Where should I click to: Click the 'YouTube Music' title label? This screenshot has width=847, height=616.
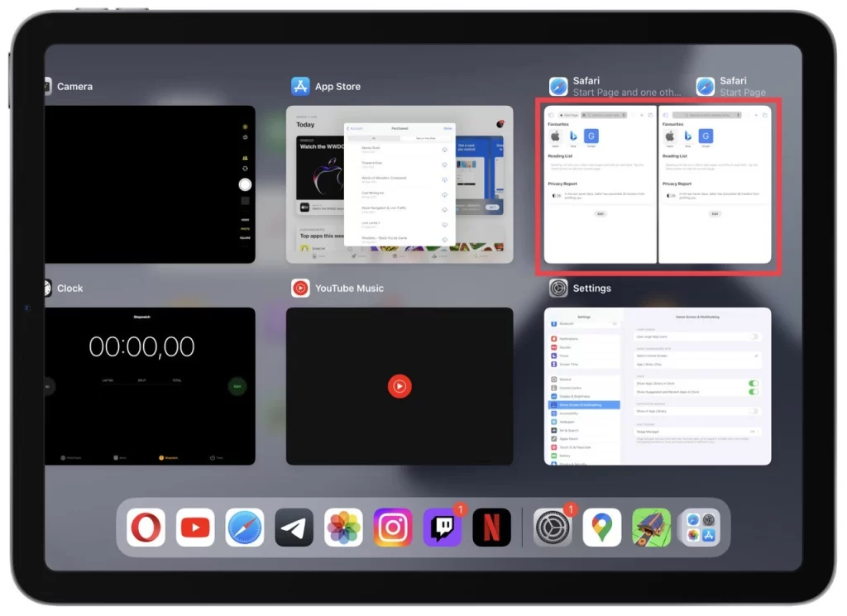click(x=349, y=289)
